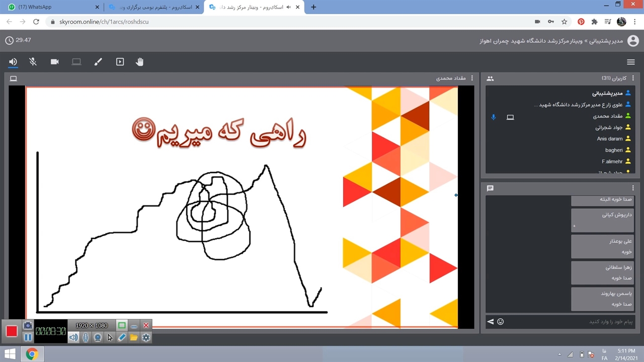Open the recorder settings gear

click(146, 337)
